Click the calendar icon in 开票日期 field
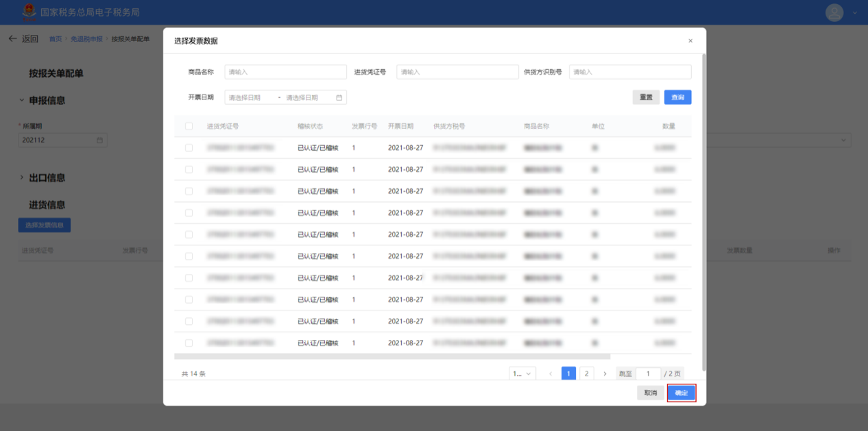 pos(339,98)
